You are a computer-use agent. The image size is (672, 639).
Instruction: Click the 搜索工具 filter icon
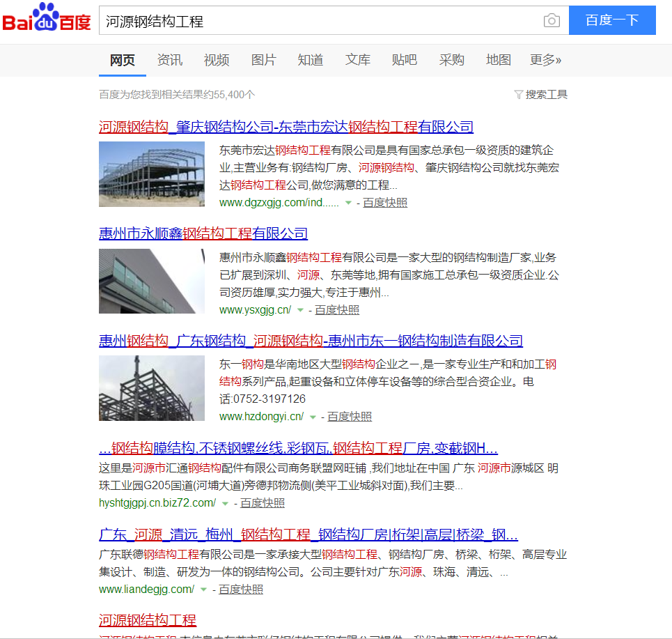(518, 94)
